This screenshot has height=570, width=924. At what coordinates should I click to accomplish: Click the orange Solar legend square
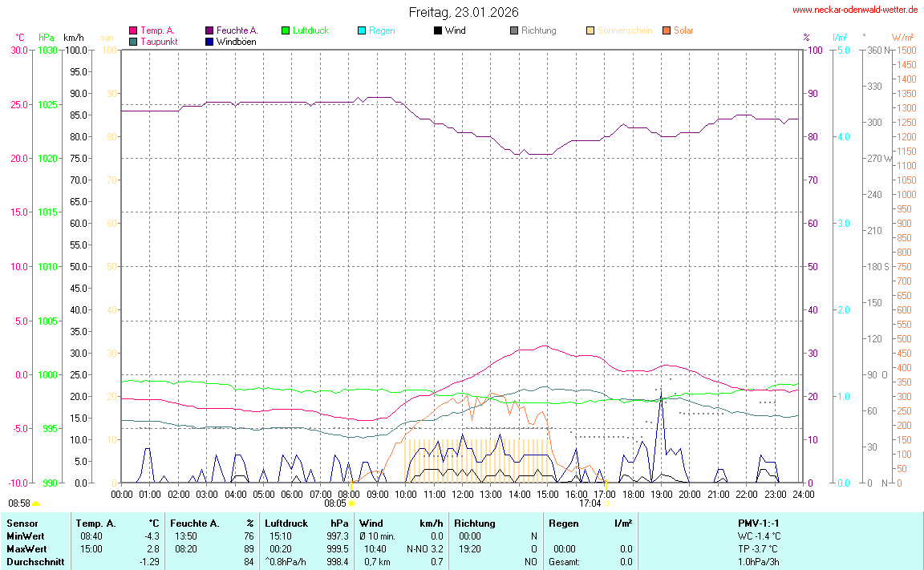click(x=667, y=30)
